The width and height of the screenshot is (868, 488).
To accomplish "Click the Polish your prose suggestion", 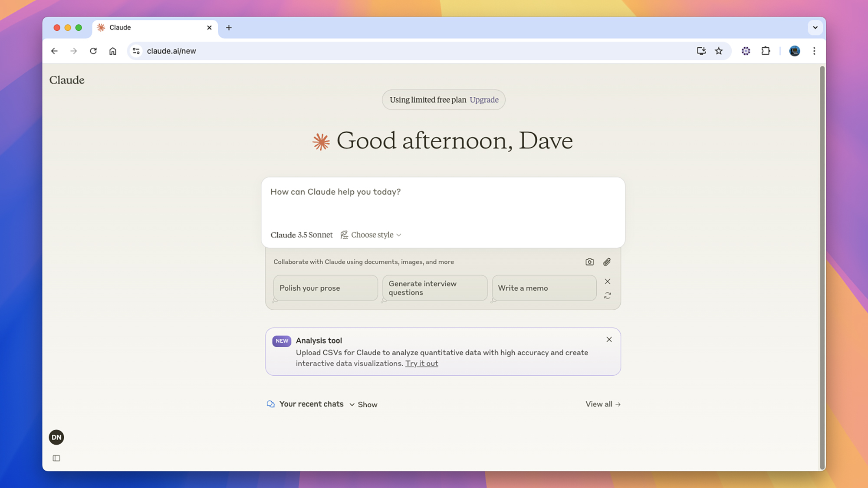I will (x=325, y=288).
